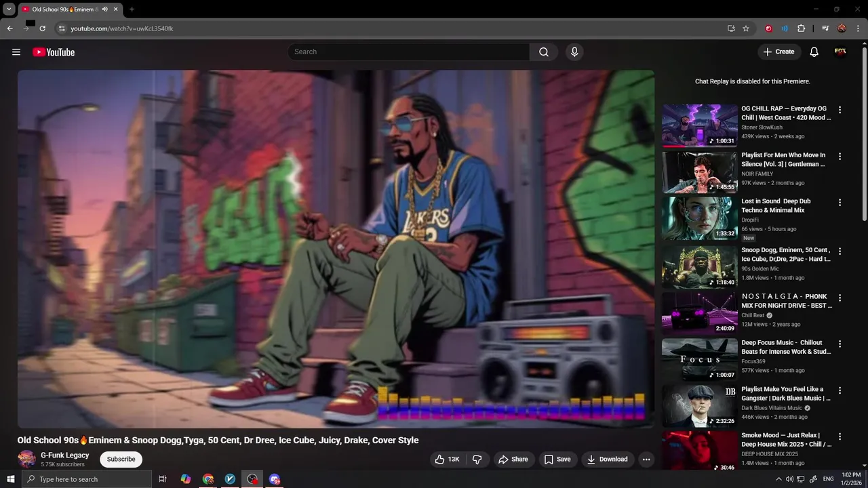
Task: Open options for Smoke Mood video
Action: tap(840, 437)
